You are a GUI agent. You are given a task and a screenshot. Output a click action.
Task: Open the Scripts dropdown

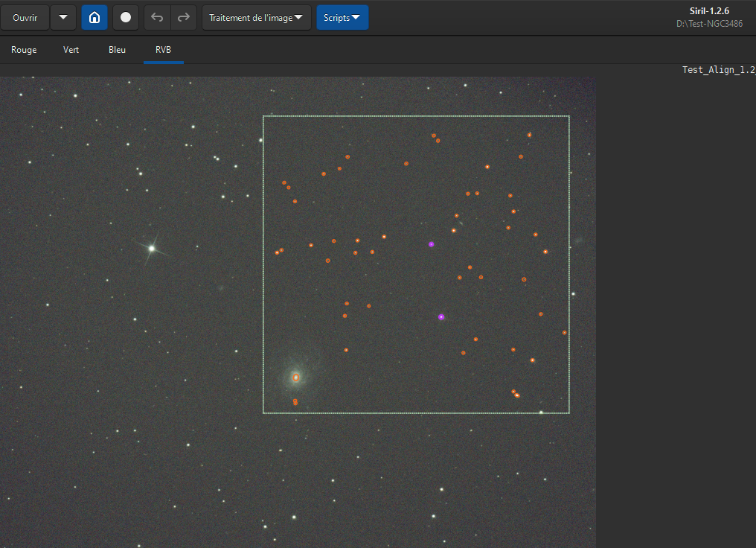pos(342,18)
